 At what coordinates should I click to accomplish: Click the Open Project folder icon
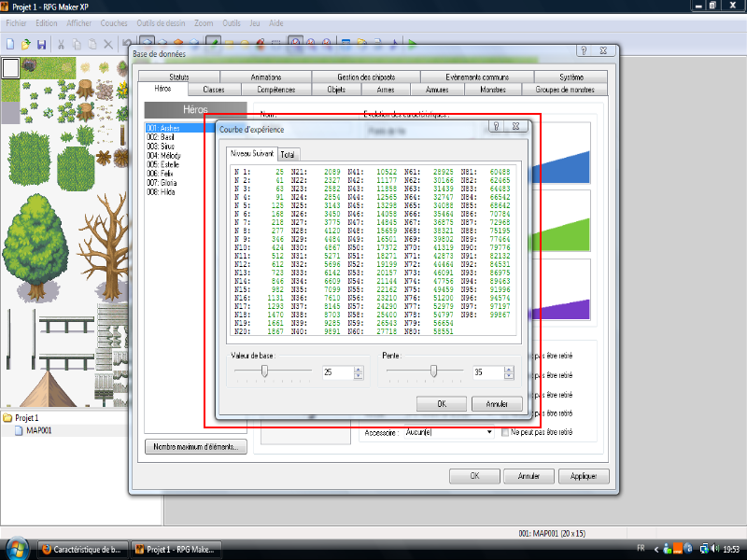tap(26, 43)
